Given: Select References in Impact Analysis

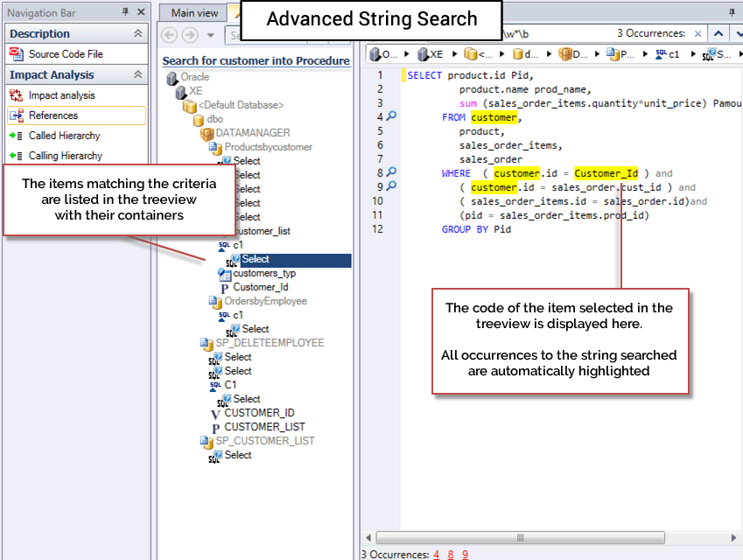Looking at the screenshot, I should [x=53, y=115].
